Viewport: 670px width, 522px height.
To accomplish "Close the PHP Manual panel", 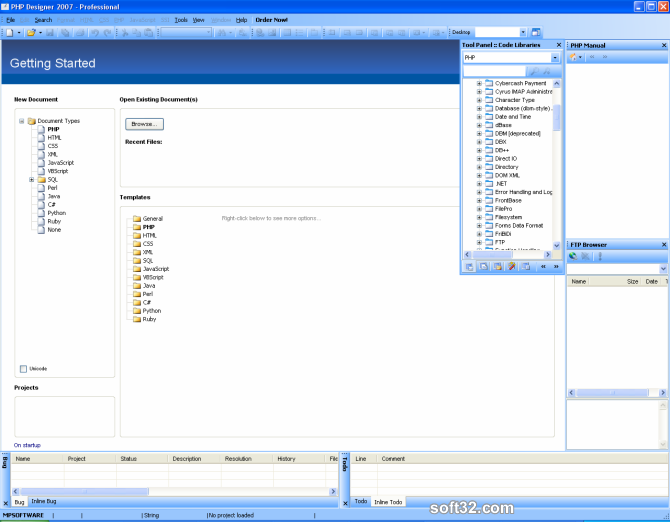I will (x=664, y=45).
